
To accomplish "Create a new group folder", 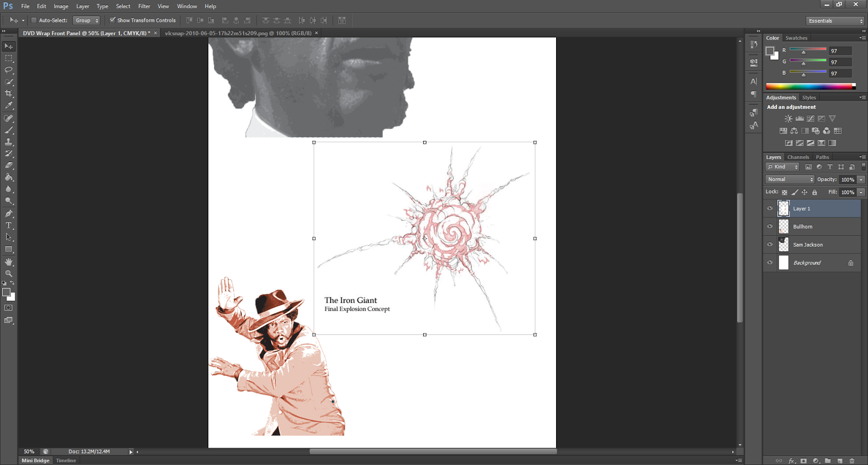I will click(828, 461).
